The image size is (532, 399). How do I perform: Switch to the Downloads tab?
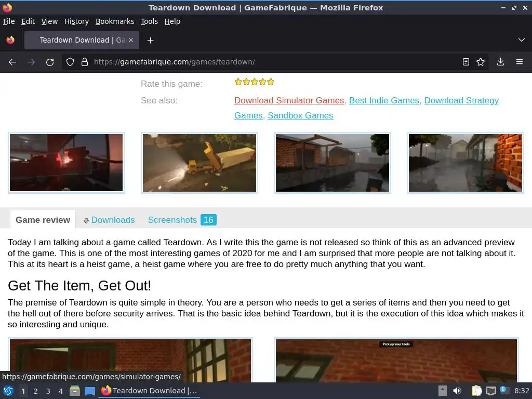click(x=109, y=220)
